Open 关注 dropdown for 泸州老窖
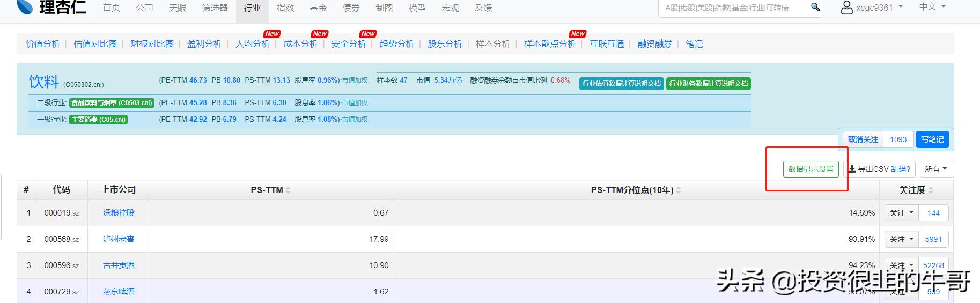 point(901,239)
